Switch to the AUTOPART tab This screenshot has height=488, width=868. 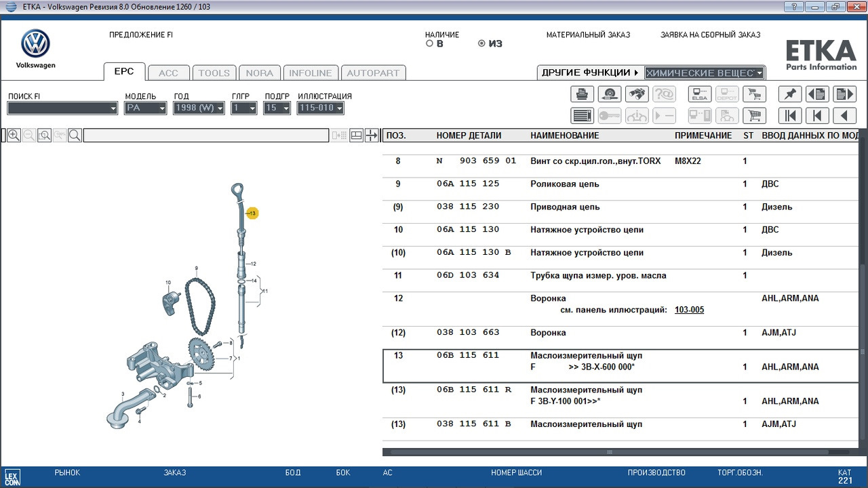tap(374, 73)
